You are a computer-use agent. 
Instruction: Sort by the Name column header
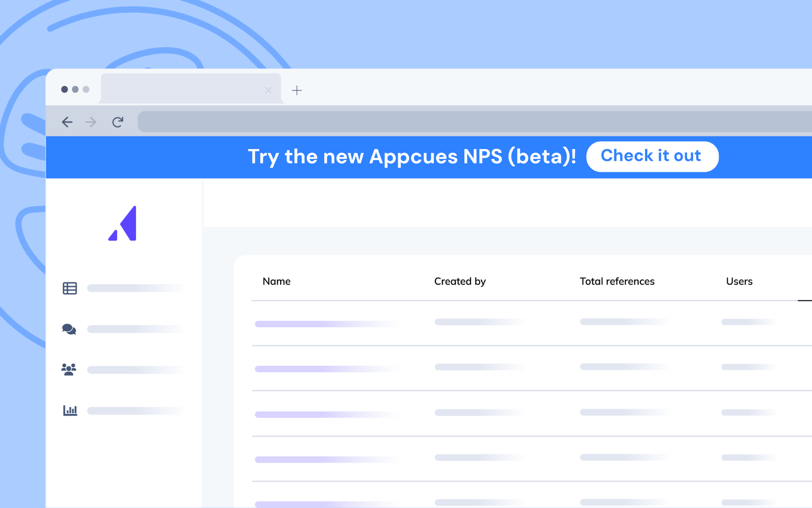[x=277, y=281]
